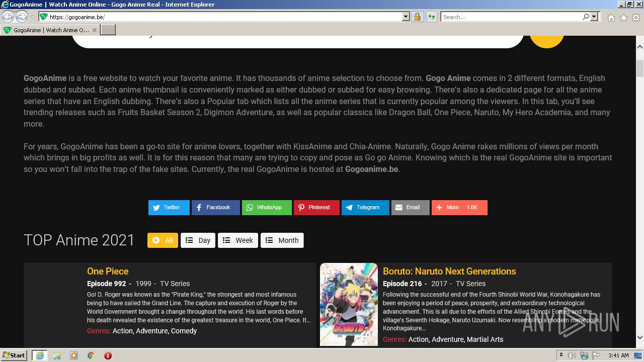Click inside the IE Search box
Viewport: 644px width, 362px height.
pos(512,17)
